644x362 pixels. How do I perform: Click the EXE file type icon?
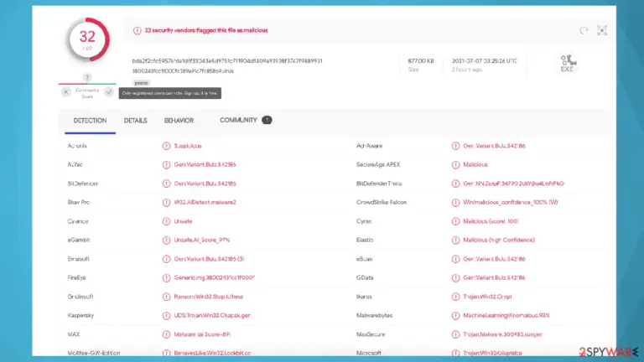[568, 63]
